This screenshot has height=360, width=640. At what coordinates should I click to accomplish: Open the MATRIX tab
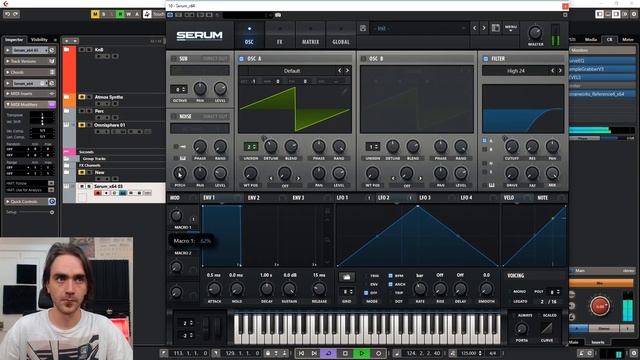310,36
